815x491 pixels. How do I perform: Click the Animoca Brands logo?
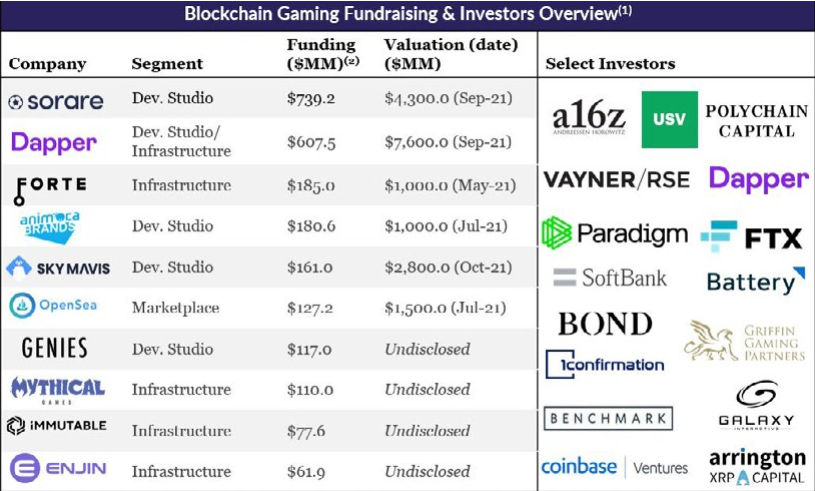(49, 228)
